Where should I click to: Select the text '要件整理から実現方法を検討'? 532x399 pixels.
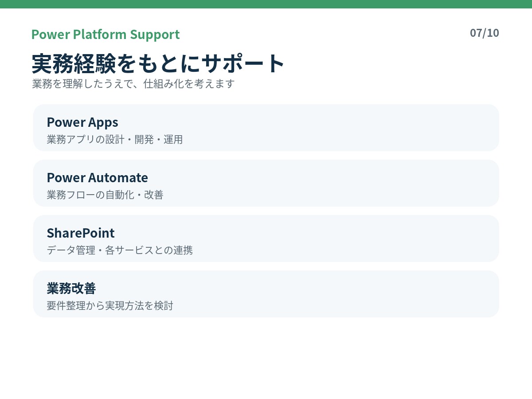pos(110,306)
